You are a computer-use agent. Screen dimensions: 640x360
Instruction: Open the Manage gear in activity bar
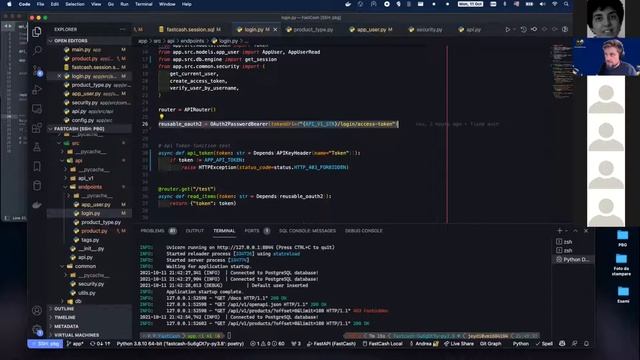click(x=37, y=330)
